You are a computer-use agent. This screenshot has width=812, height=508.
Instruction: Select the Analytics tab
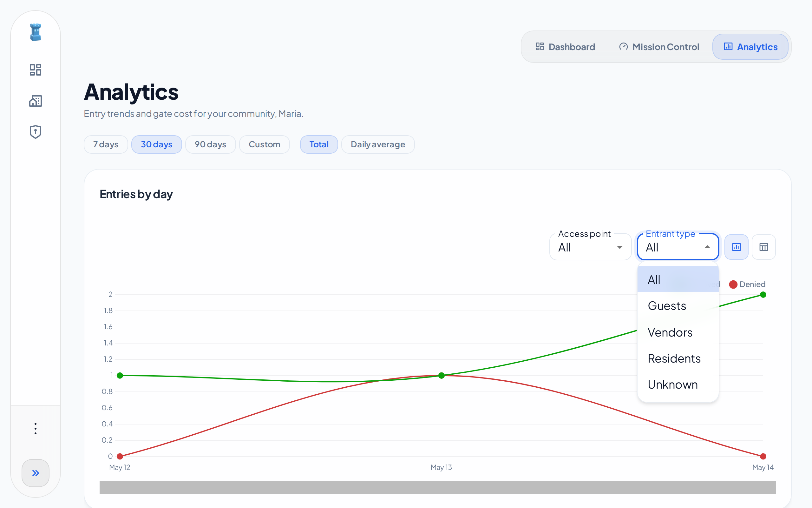tap(750, 47)
